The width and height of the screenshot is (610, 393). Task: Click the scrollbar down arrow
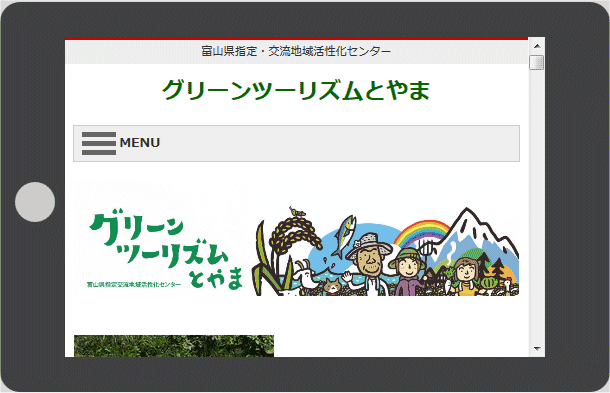point(537,349)
